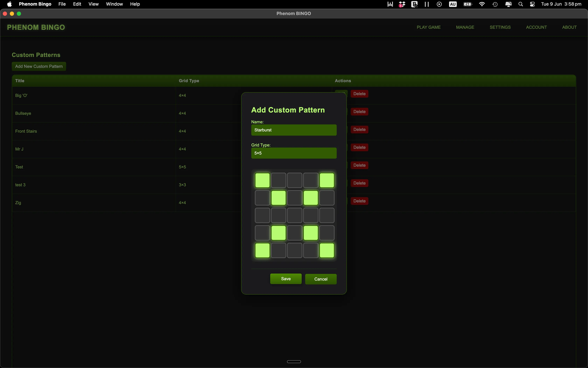
Task: Toggle second row fourth column lit cell
Action: click(x=311, y=198)
